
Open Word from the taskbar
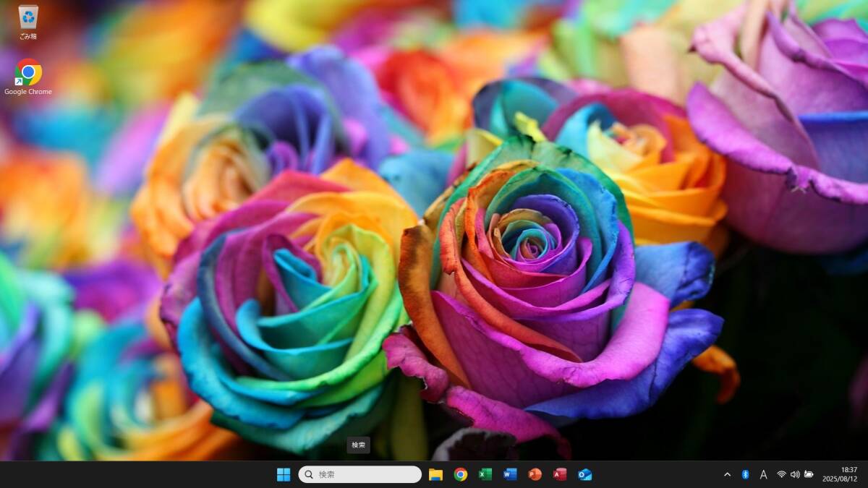[x=510, y=474]
